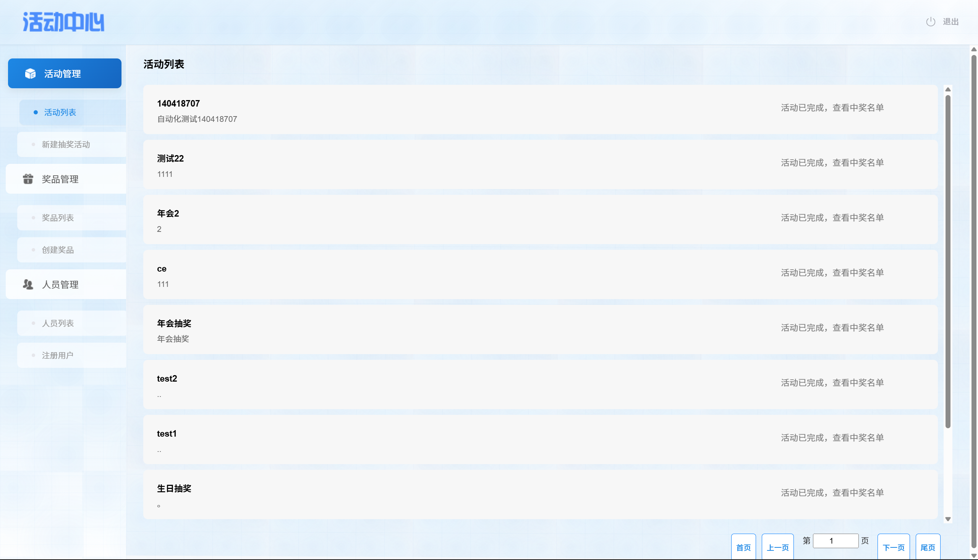Click the cube icon in 活动管理
The image size is (978, 560).
(30, 73)
